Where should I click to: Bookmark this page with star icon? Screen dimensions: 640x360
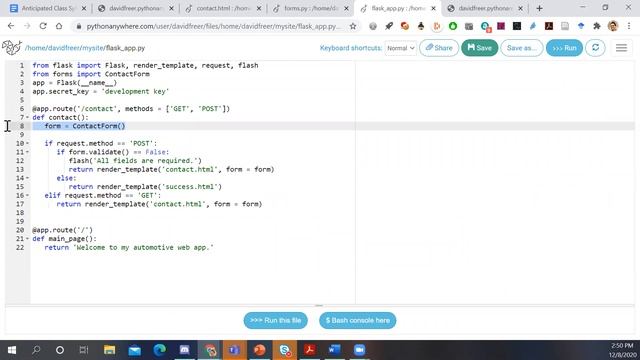(353, 26)
